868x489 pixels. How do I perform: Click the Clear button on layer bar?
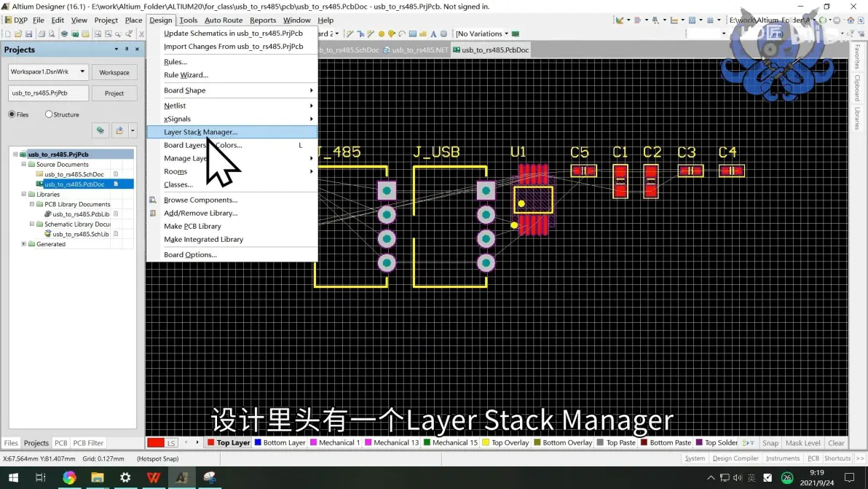click(836, 443)
